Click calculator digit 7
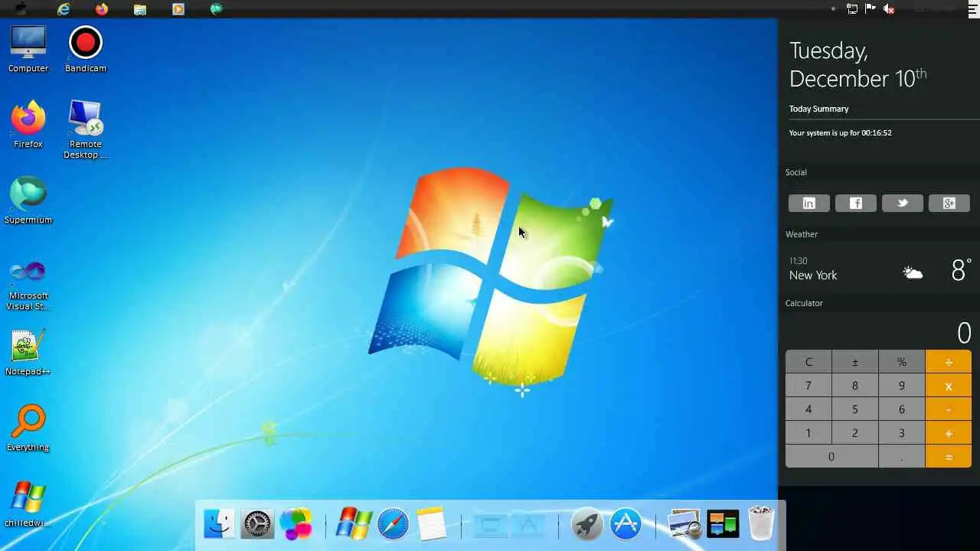The image size is (980, 551). tap(808, 386)
